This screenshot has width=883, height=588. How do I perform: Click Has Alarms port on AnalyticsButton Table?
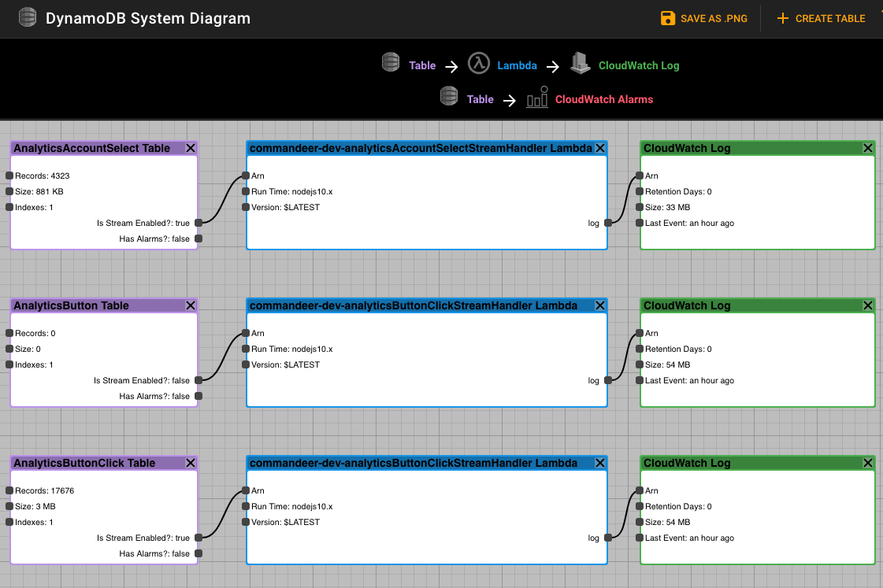(198, 396)
